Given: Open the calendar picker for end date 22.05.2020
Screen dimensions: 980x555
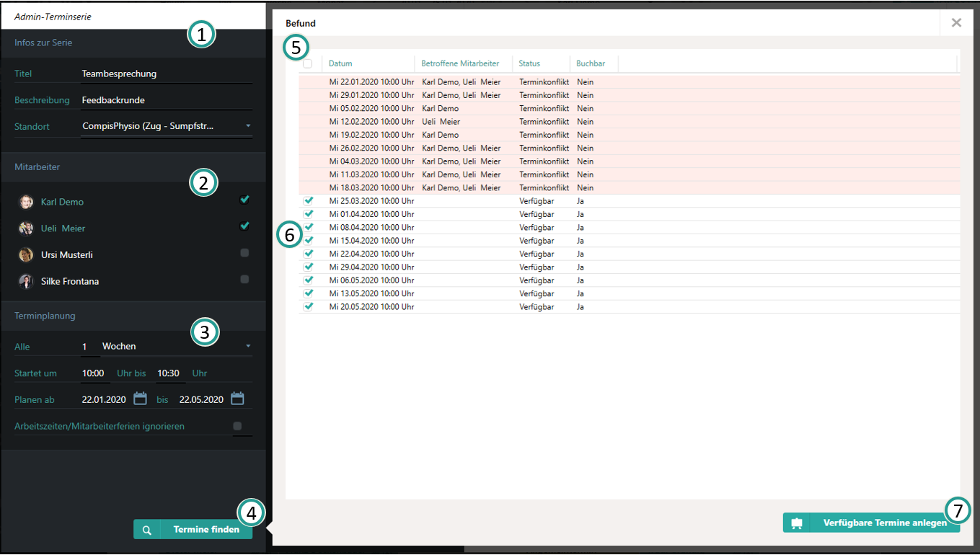Looking at the screenshot, I should pyautogui.click(x=237, y=399).
